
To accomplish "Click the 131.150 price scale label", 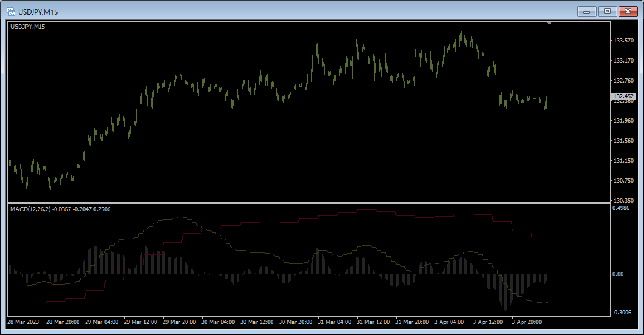I will (x=623, y=161).
